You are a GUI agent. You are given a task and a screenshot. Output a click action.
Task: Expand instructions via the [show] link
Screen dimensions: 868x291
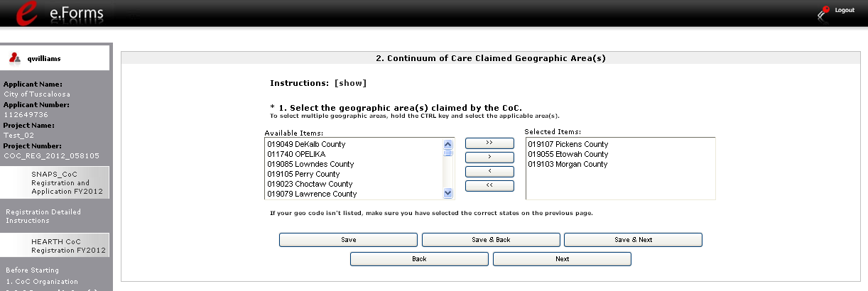tap(350, 83)
